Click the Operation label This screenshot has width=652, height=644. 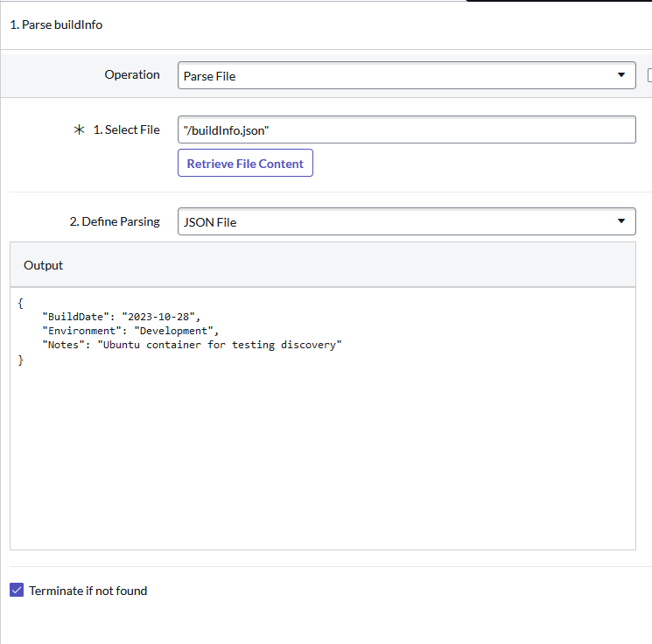point(132,75)
